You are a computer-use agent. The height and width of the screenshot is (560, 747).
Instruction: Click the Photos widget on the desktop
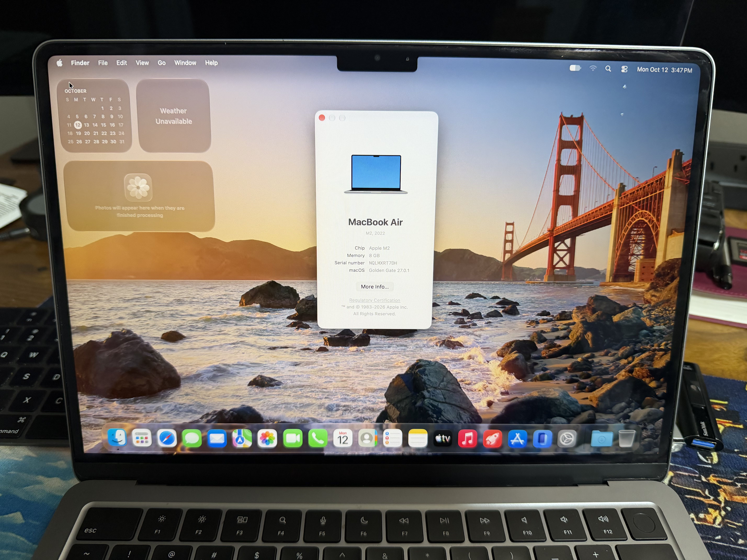pyautogui.click(x=139, y=196)
